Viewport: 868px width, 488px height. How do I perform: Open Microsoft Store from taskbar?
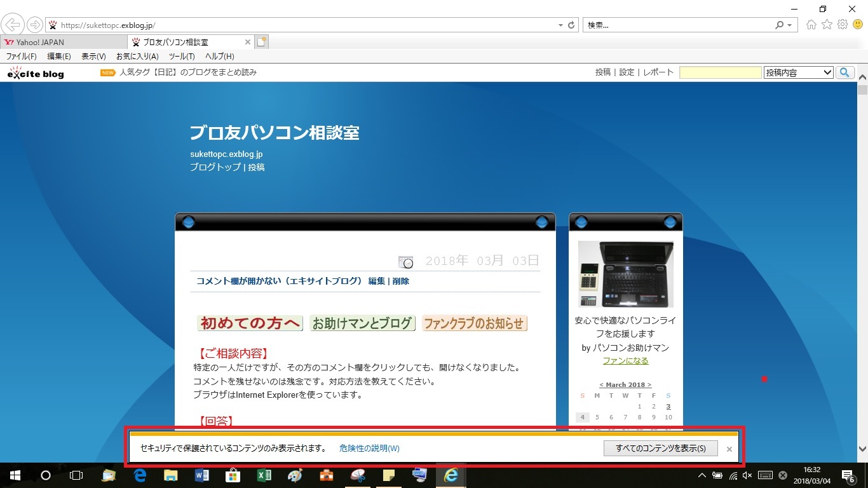233,475
